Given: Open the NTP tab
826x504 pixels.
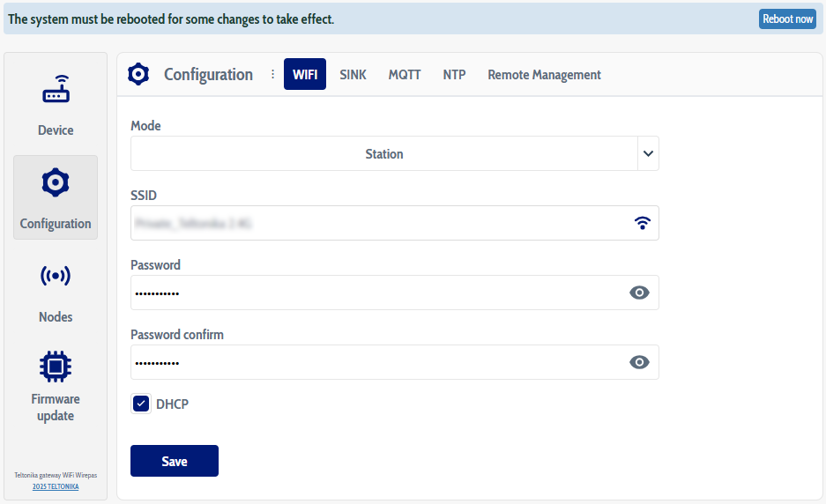Looking at the screenshot, I should [454, 75].
